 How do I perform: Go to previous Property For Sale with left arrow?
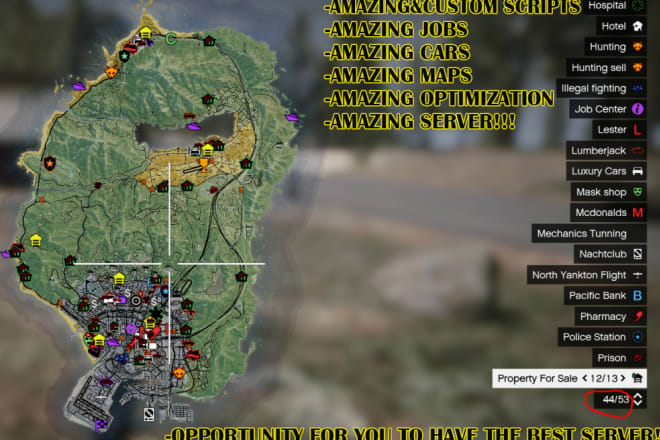coord(585,378)
